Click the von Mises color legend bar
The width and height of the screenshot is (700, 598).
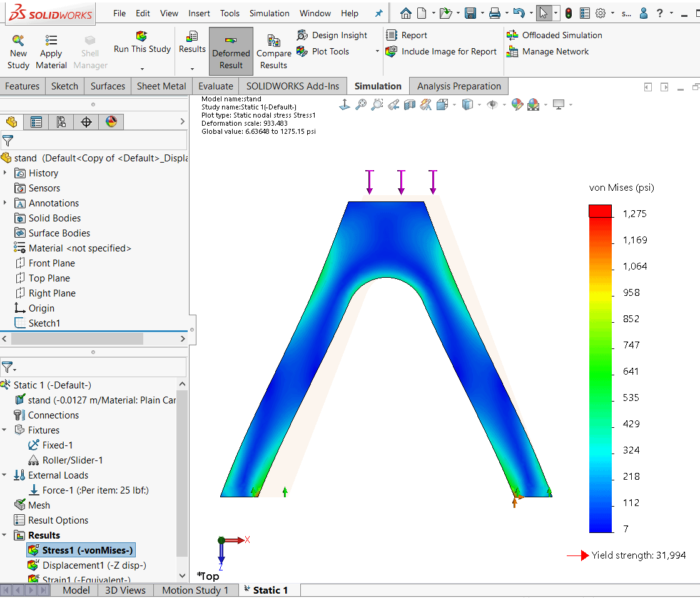(600, 369)
